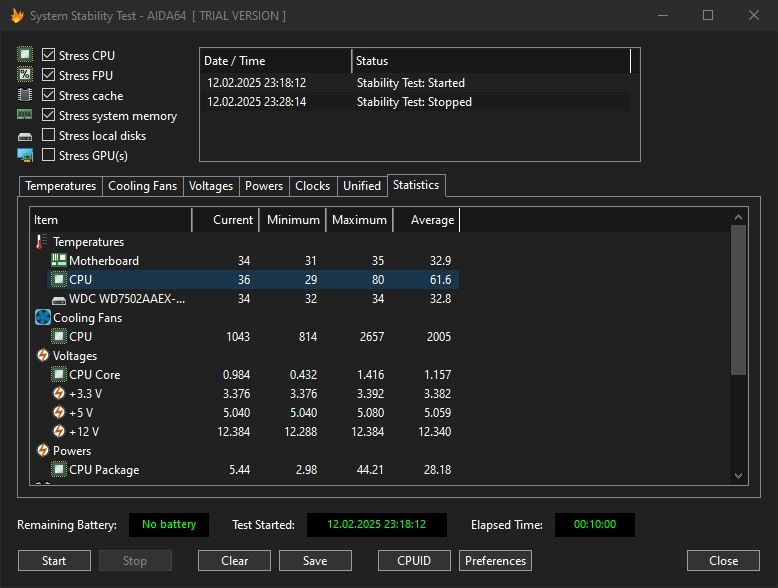778x588 pixels.
Task: Click the CPU chip icon beside Stress CPU
Action: 25,55
